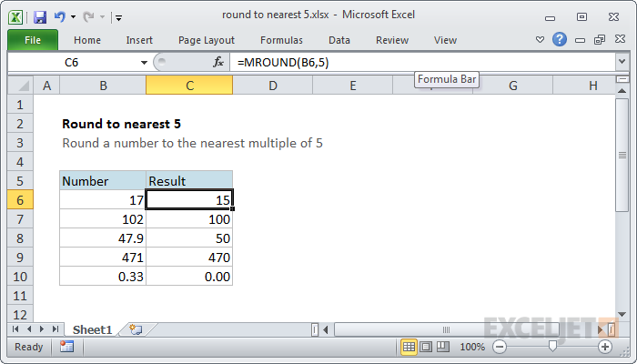Click the macro recording icon in status bar
Image resolution: width=637 pixels, height=364 pixels.
pos(66,347)
